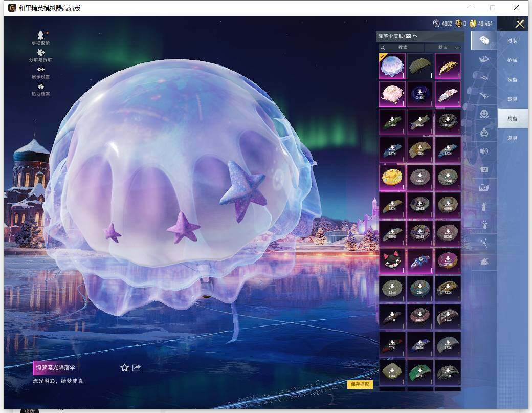Download the 384KB blue patterned parachute
Screen dimensions: 532x413
(x=420, y=205)
